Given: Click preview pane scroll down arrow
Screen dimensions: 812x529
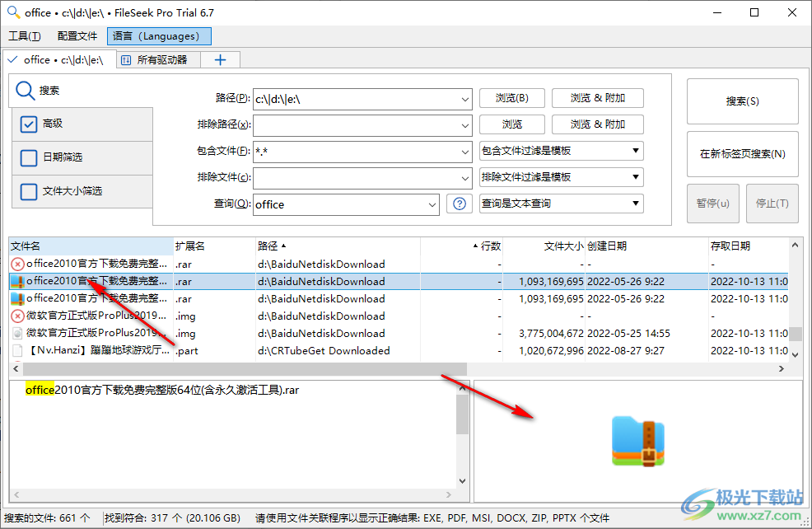Looking at the screenshot, I should click(462, 481).
